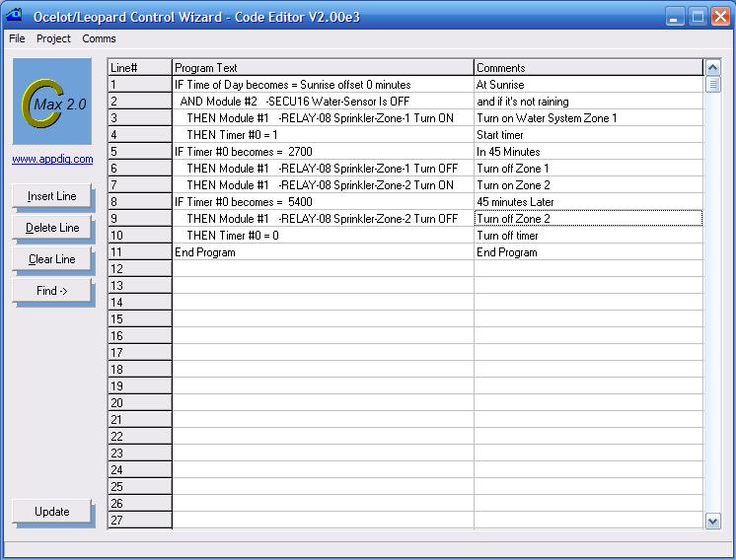Select 'Sprinkler-Zone-1 Turn ON' program line
The image size is (736, 560).
point(323,118)
